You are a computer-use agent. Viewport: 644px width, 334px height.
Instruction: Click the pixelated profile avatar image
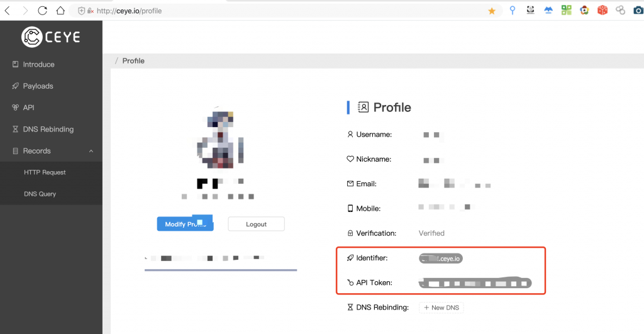coord(220,138)
